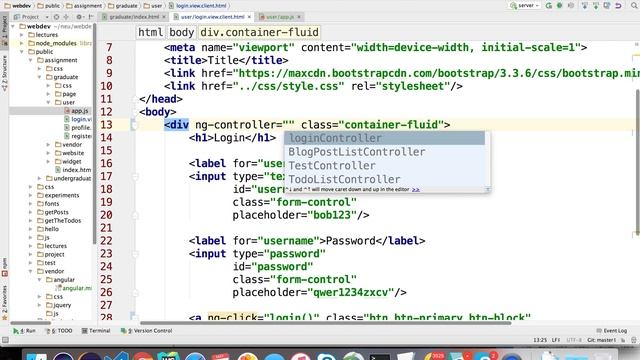Screen dimensions: 640x360
Task: Click assignment breadcrumb in navigation bar
Action: (x=84, y=6)
